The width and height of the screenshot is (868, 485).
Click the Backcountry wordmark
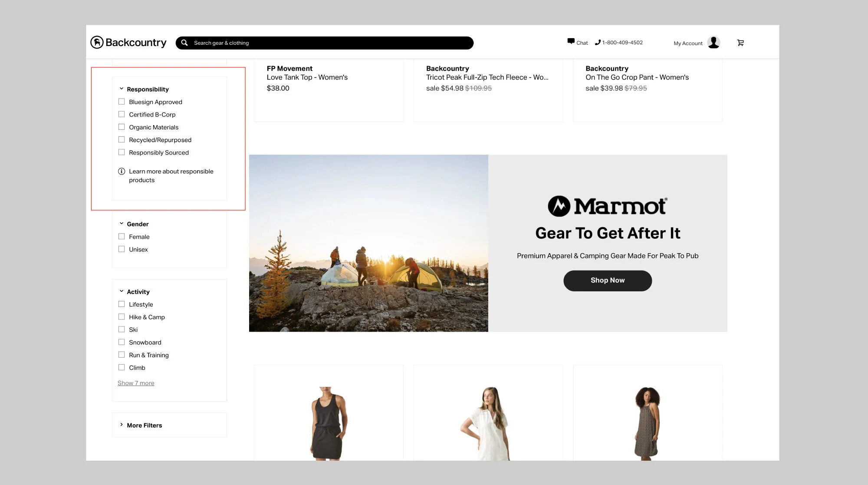click(x=136, y=42)
